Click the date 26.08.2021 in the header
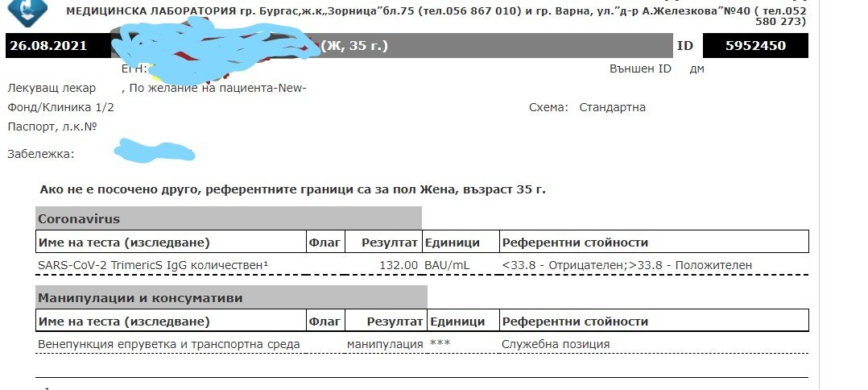Viewport: 868px width, 390px height. [x=48, y=46]
